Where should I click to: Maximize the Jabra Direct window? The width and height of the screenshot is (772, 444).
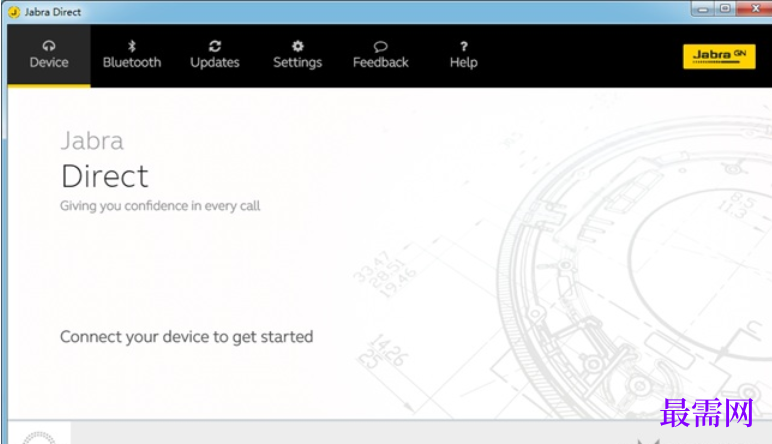[725, 9]
